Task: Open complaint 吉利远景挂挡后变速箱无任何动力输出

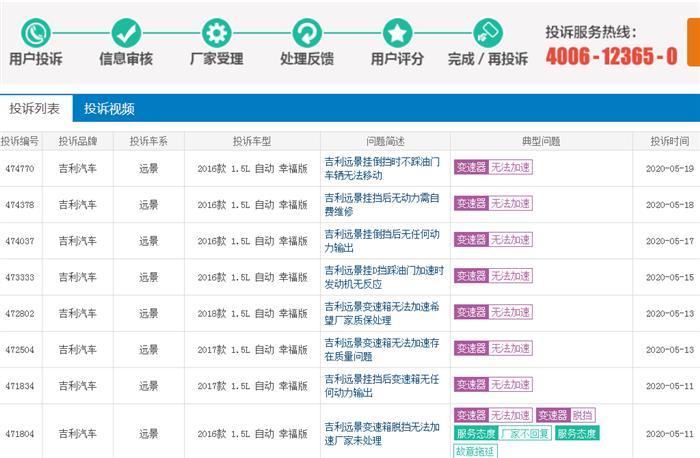Action: pos(382,385)
